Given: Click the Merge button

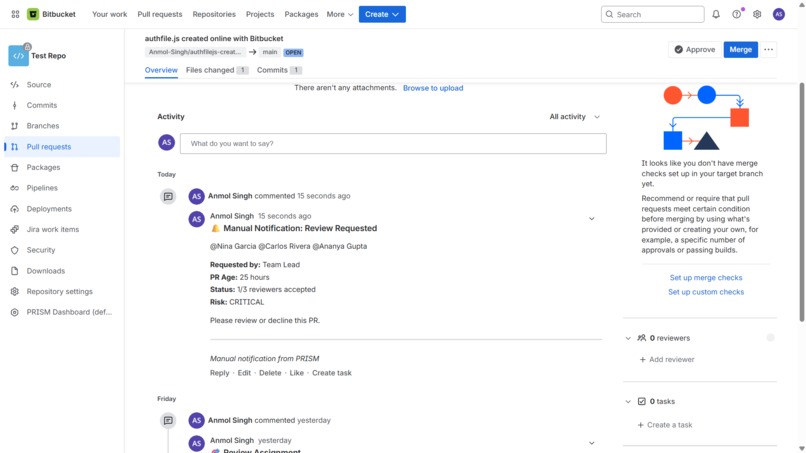Looking at the screenshot, I should 740,49.
